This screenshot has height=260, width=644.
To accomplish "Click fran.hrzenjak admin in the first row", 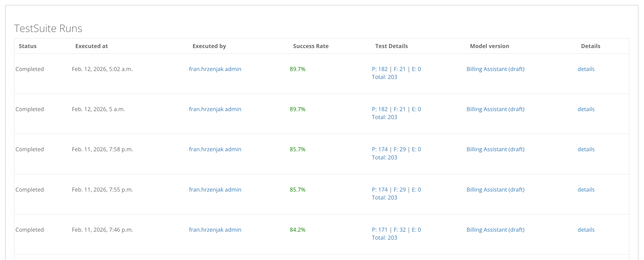I will coord(215,69).
